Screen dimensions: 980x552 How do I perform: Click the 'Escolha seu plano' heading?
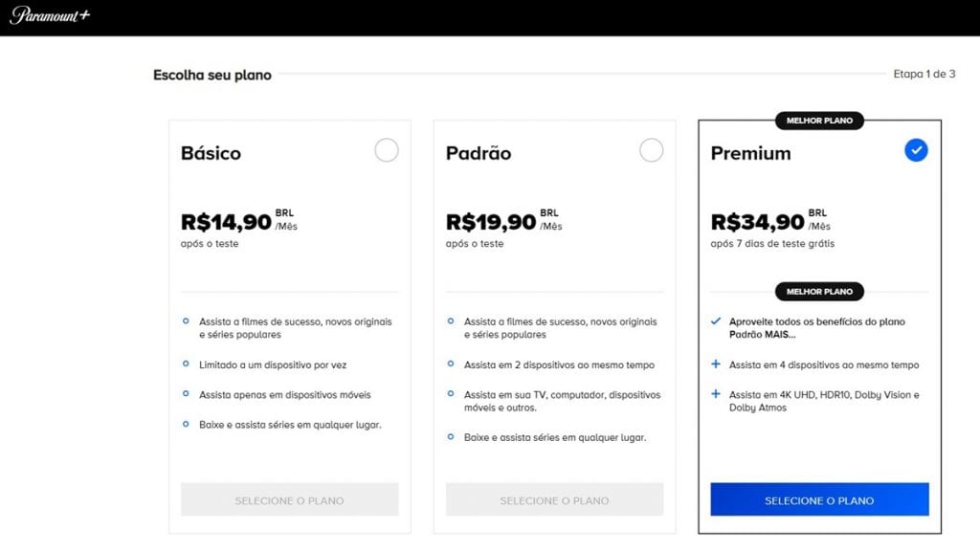click(212, 75)
